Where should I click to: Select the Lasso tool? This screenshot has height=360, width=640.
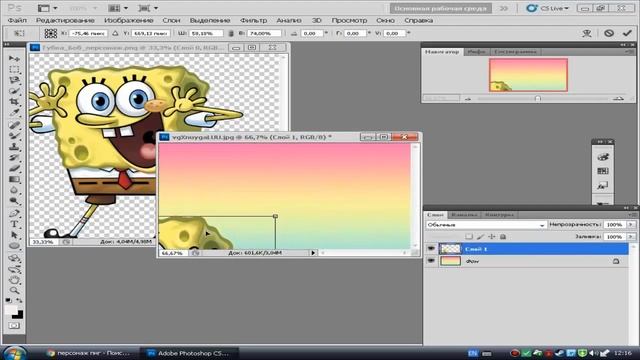pyautogui.click(x=14, y=80)
